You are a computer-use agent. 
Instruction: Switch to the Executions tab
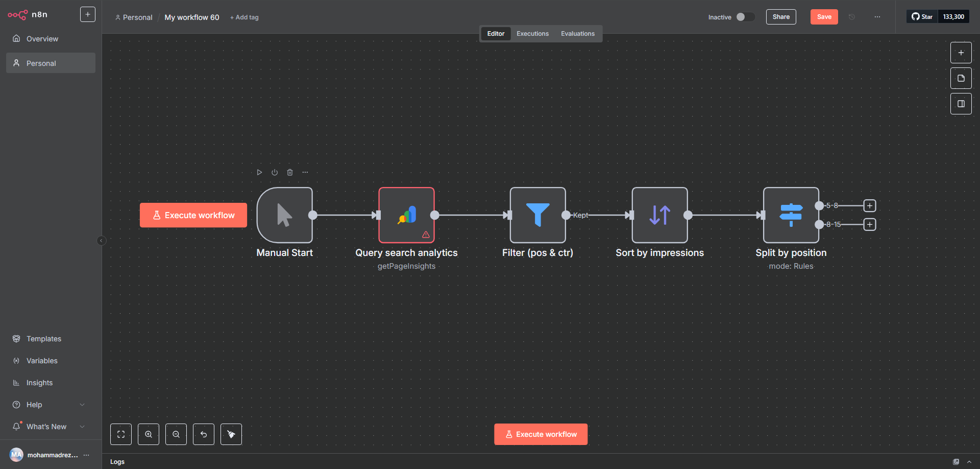(x=532, y=34)
